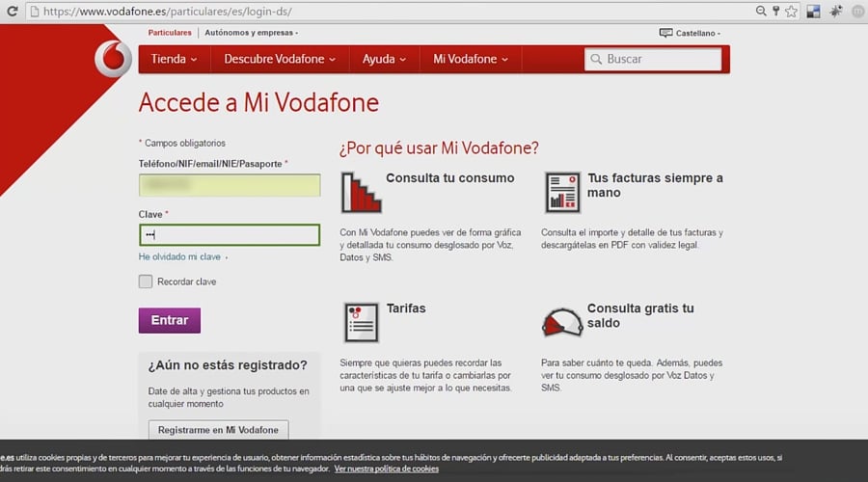Open the Castellano language dropdown
The width and height of the screenshot is (868, 482).
697,33
